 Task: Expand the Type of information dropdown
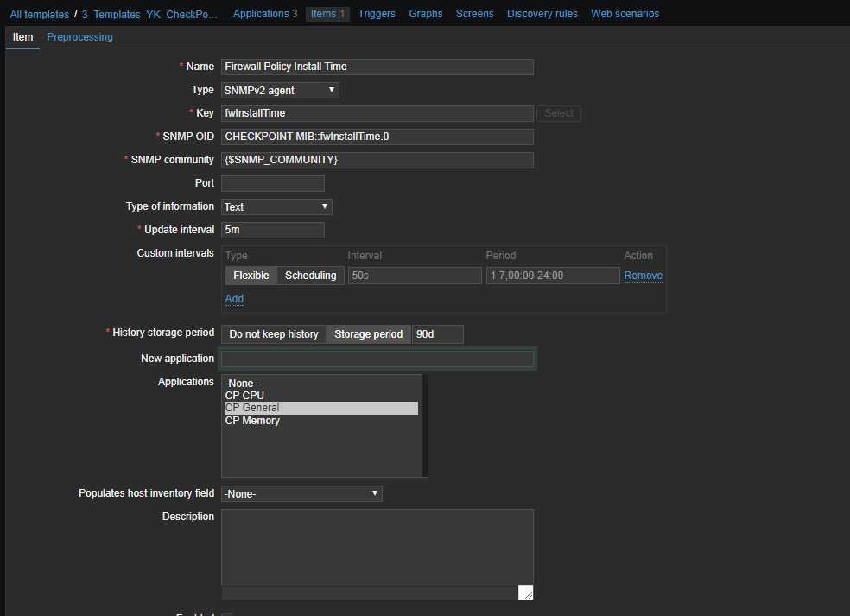[276, 206]
